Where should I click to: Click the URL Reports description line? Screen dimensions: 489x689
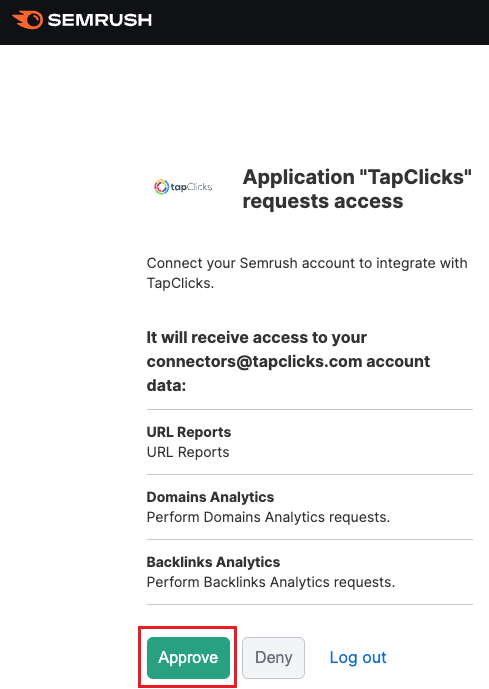[x=188, y=452]
